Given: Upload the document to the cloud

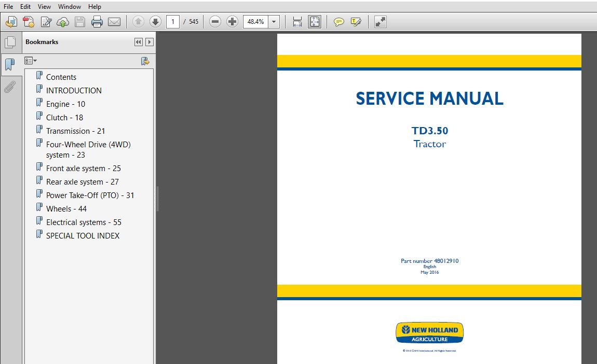Looking at the screenshot, I should 62,21.
